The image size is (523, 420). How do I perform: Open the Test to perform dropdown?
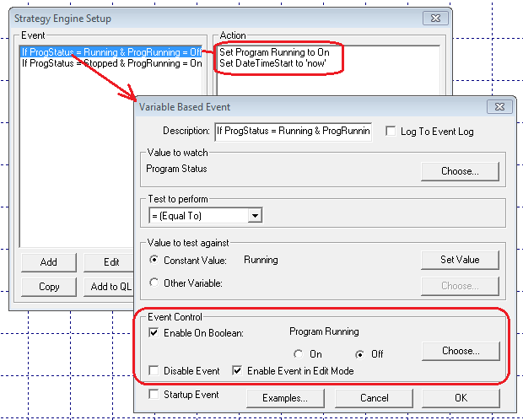(x=255, y=216)
